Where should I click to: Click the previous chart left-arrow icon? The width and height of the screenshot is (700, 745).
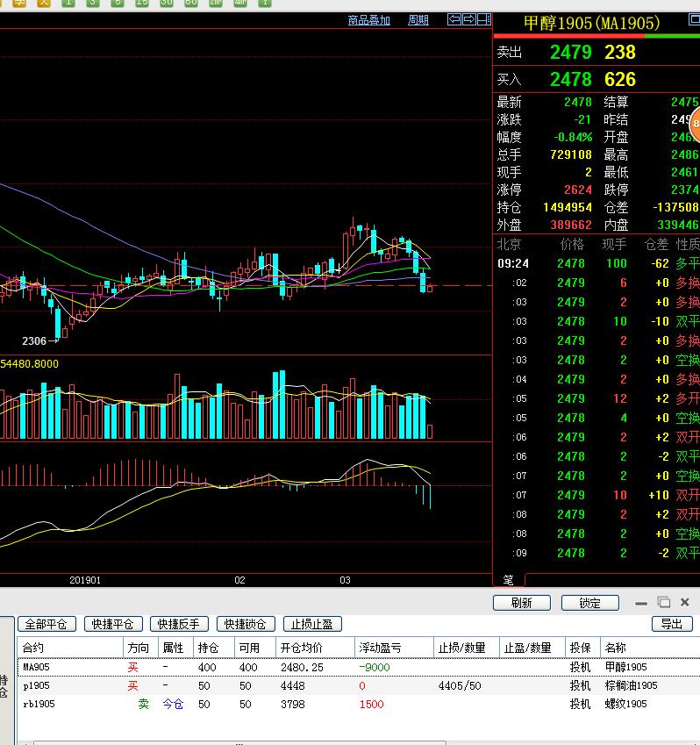454,19
